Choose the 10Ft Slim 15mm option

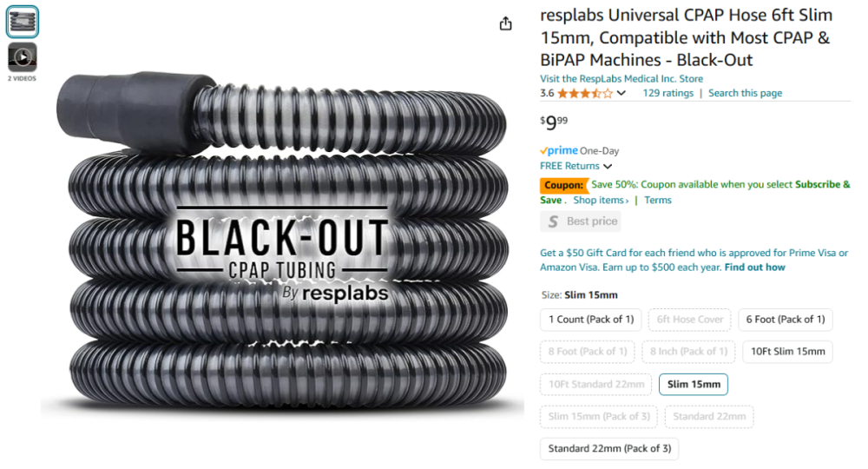pyautogui.click(x=788, y=352)
